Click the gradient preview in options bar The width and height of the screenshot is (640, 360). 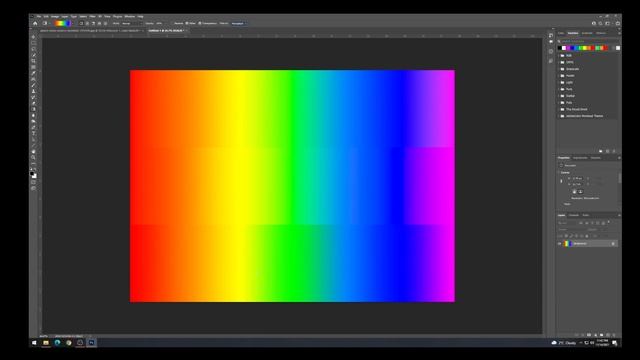(62, 23)
